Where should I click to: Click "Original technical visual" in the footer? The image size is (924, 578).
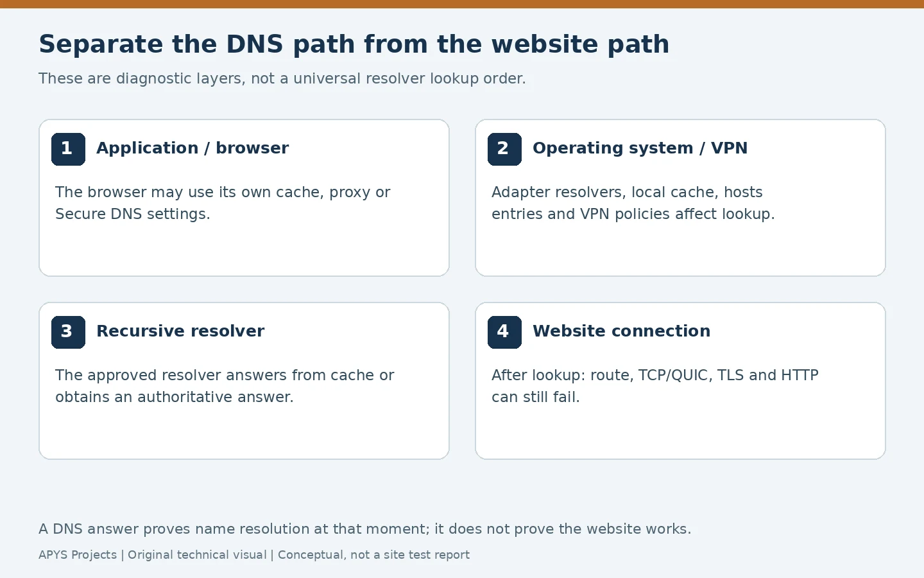(197, 555)
